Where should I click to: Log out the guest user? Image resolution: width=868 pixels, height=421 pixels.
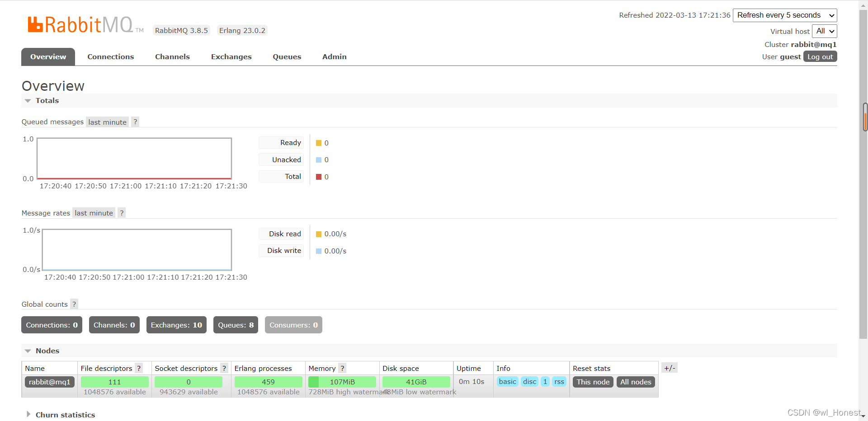point(820,56)
